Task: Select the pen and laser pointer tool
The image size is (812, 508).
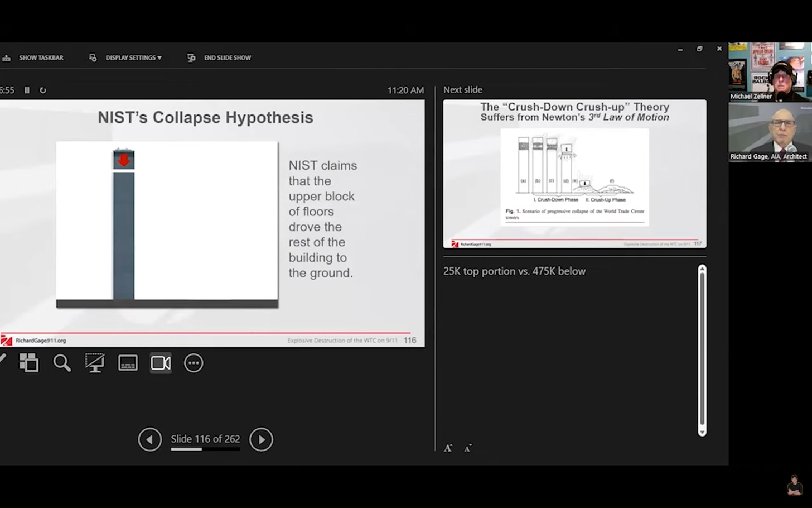Action: pos(3,360)
